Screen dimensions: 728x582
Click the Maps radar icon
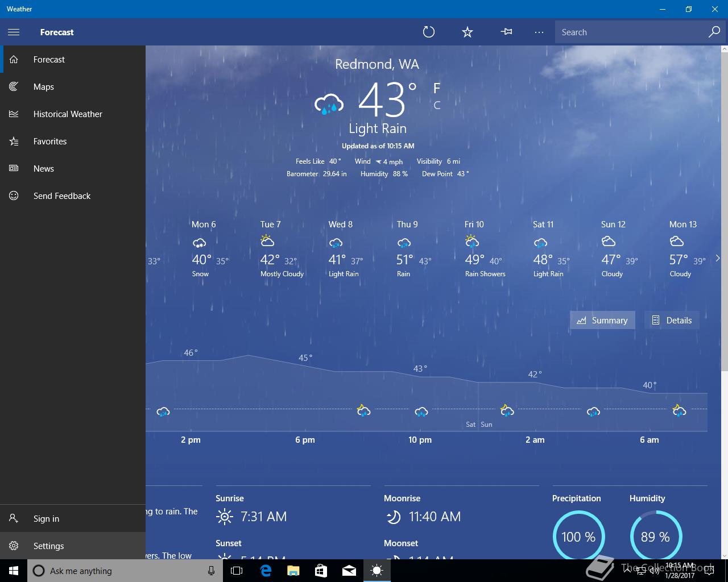[x=14, y=86]
